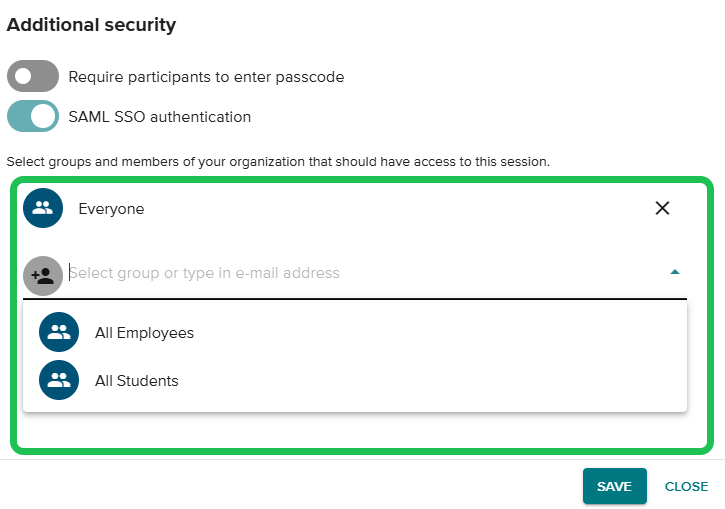Viewport: 725px width, 509px height.
Task: Click the All Employees group icon
Action: [59, 333]
